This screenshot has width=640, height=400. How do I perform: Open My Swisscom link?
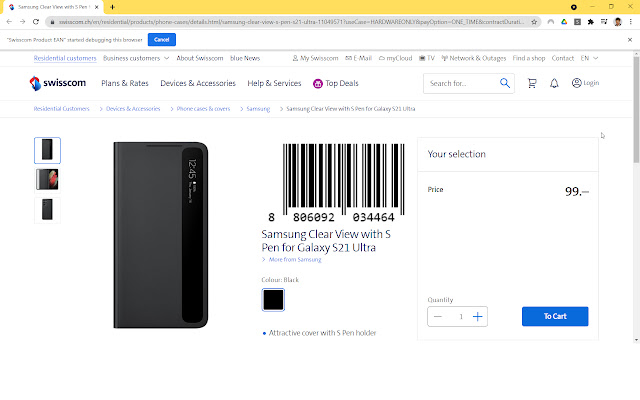(x=316, y=58)
